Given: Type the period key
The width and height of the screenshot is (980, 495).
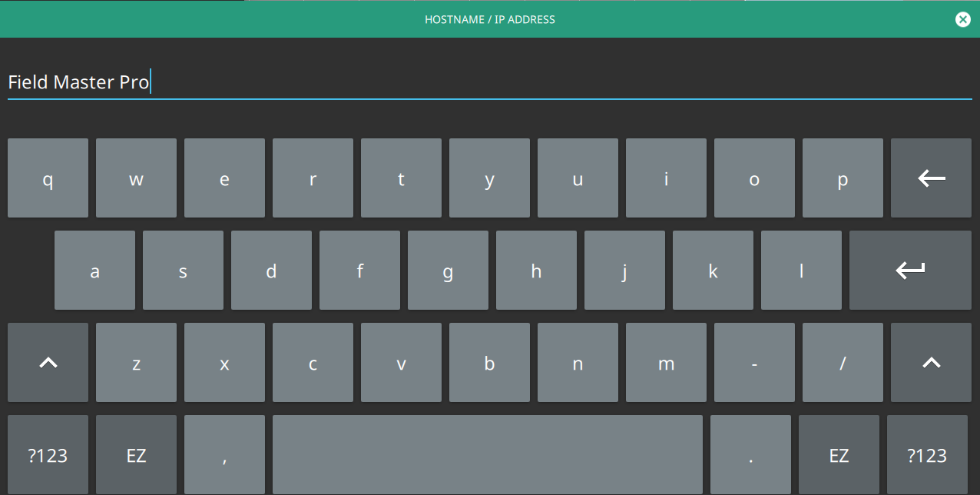Looking at the screenshot, I should [x=750, y=455].
